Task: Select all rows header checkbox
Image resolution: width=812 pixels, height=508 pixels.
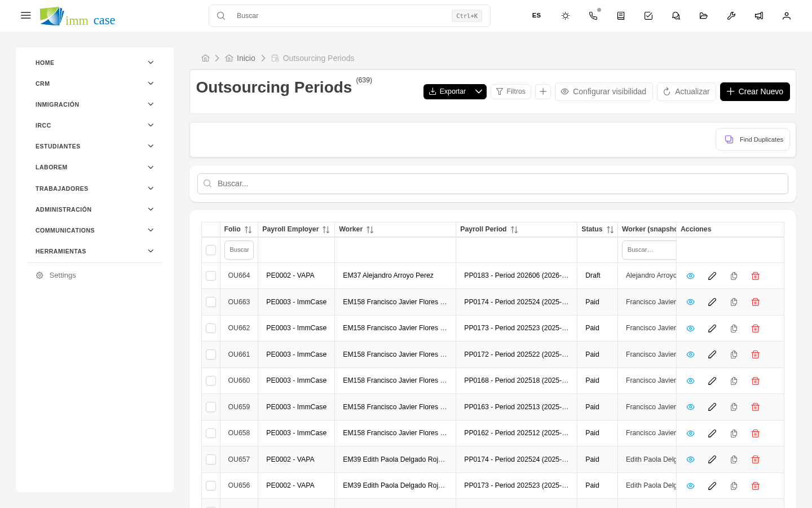Action: (211, 250)
